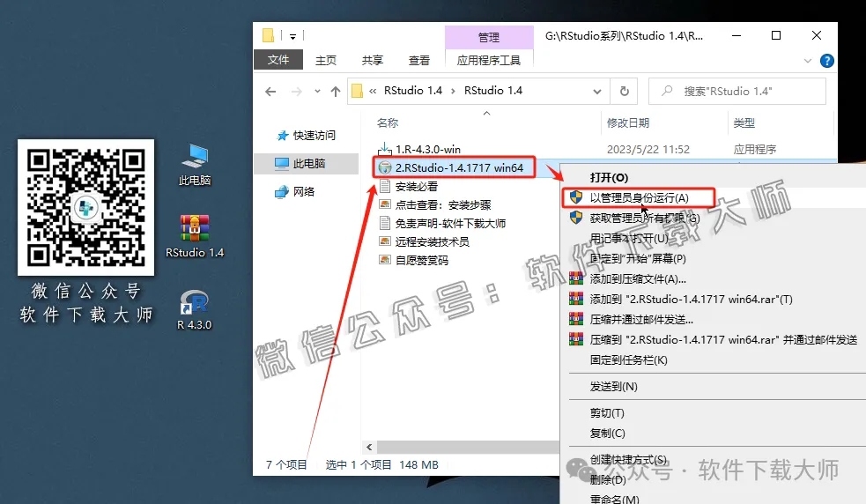Image resolution: width=866 pixels, height=504 pixels.
Task: Switch to the 共享 ribbon tab
Action: pos(373,60)
